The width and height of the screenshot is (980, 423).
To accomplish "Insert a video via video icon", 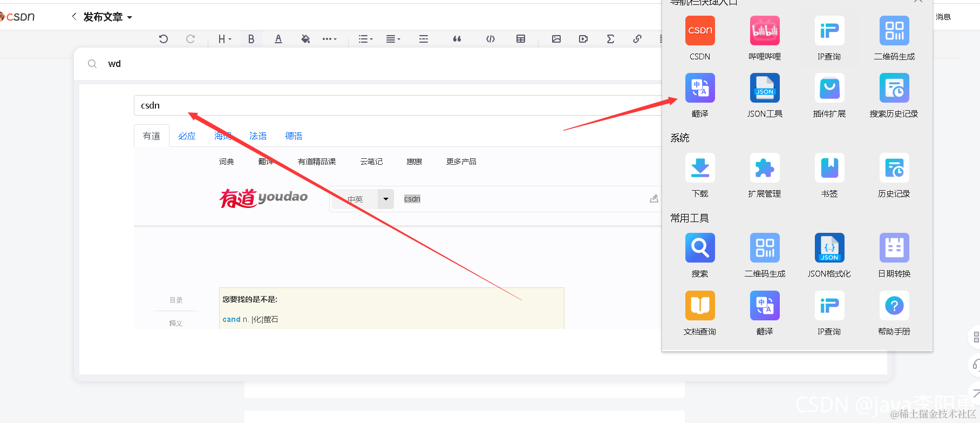I will (x=583, y=39).
